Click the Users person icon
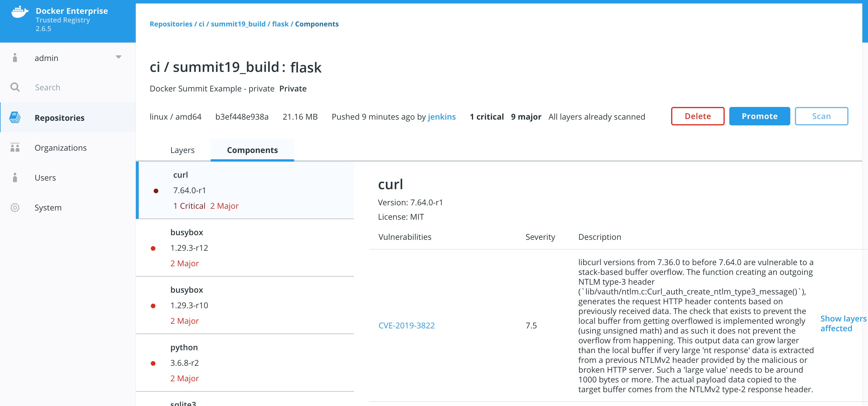 (x=15, y=177)
